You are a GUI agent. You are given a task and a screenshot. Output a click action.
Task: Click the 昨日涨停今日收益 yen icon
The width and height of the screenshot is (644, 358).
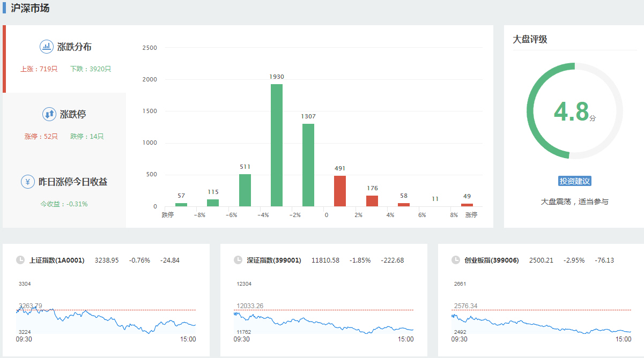[28, 182]
